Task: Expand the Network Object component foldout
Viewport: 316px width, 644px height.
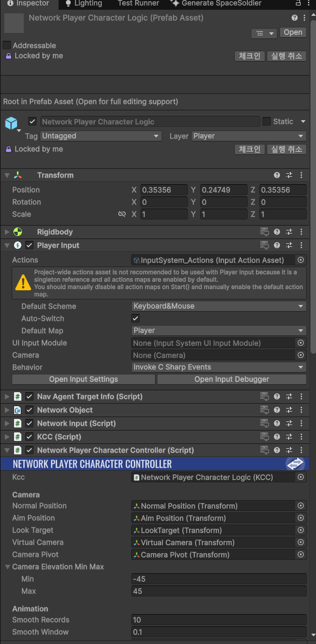Action: tap(7, 410)
